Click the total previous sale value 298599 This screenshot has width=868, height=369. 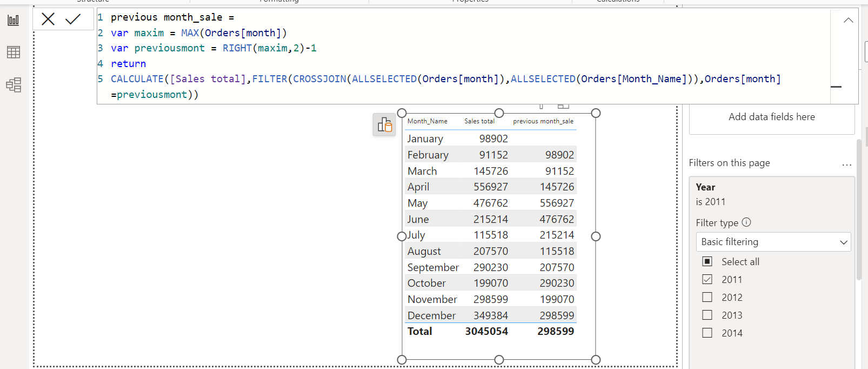(x=556, y=331)
